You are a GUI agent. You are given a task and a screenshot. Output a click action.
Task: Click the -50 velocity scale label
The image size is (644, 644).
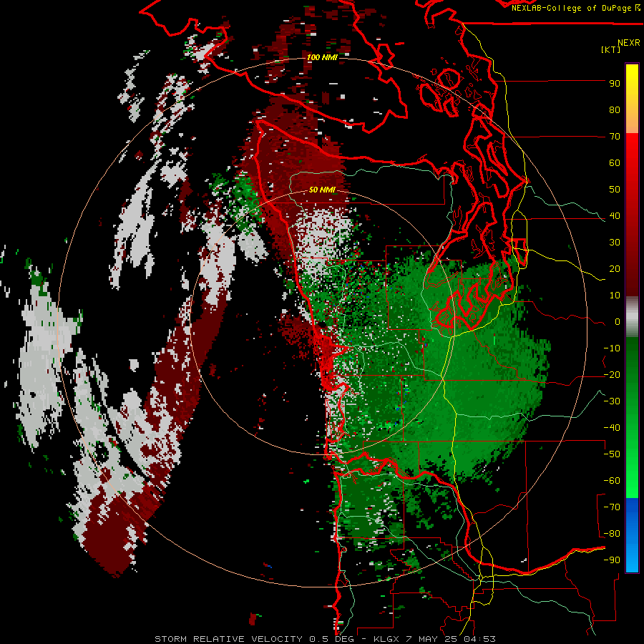(612, 454)
